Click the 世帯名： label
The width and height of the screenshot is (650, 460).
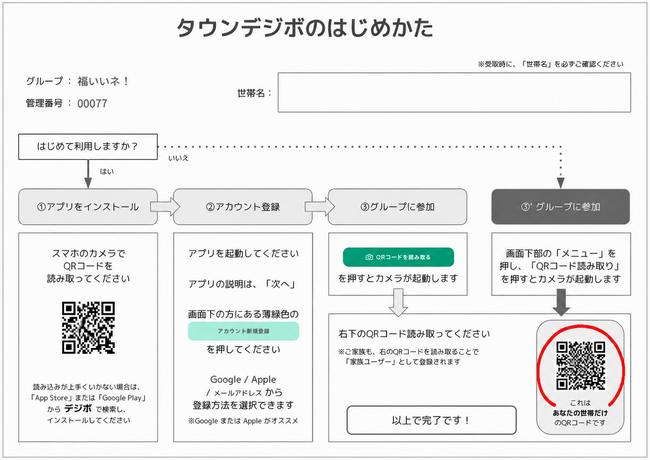click(254, 93)
